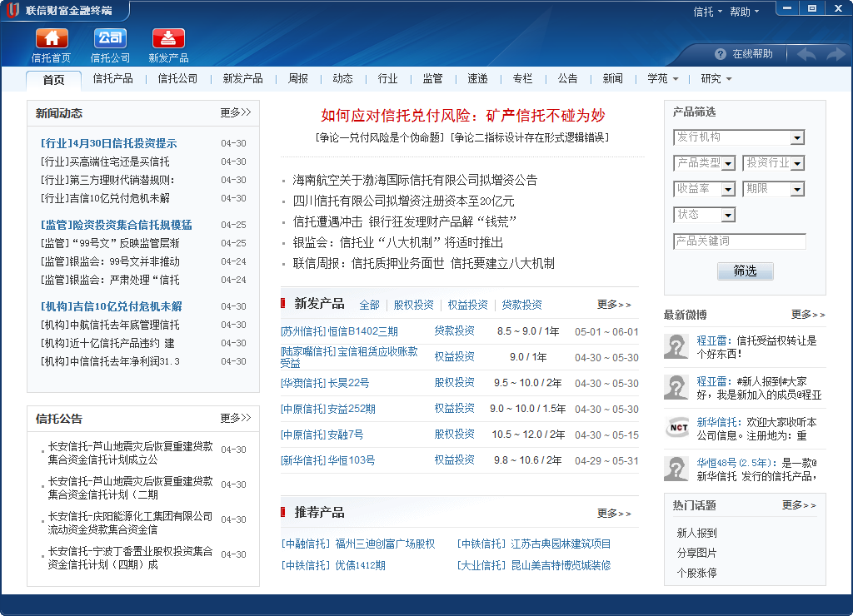Expand the 投资行业 dropdown
853x616 pixels.
797,163
